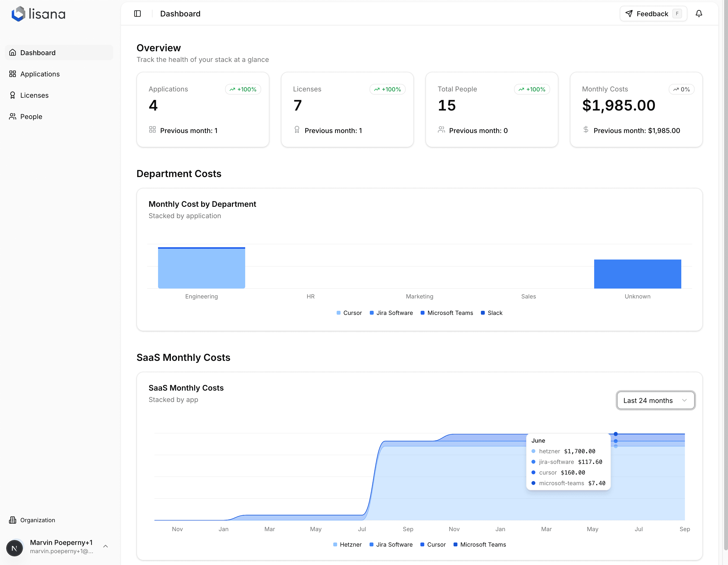Toggle the Hetzner series in the legend
728x565 pixels.
(347, 544)
